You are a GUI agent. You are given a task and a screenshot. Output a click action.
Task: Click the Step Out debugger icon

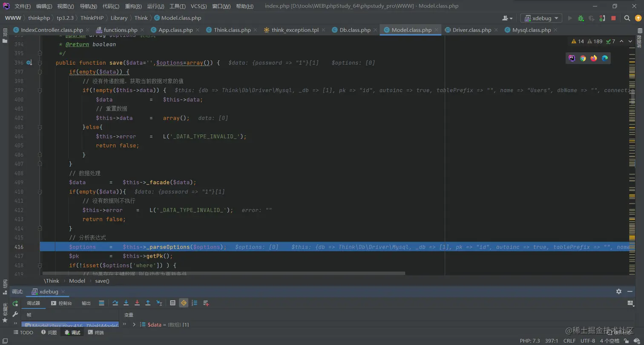tap(148, 303)
